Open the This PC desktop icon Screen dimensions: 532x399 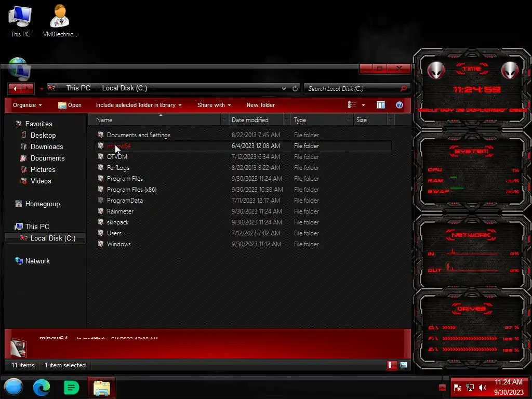pos(20,21)
